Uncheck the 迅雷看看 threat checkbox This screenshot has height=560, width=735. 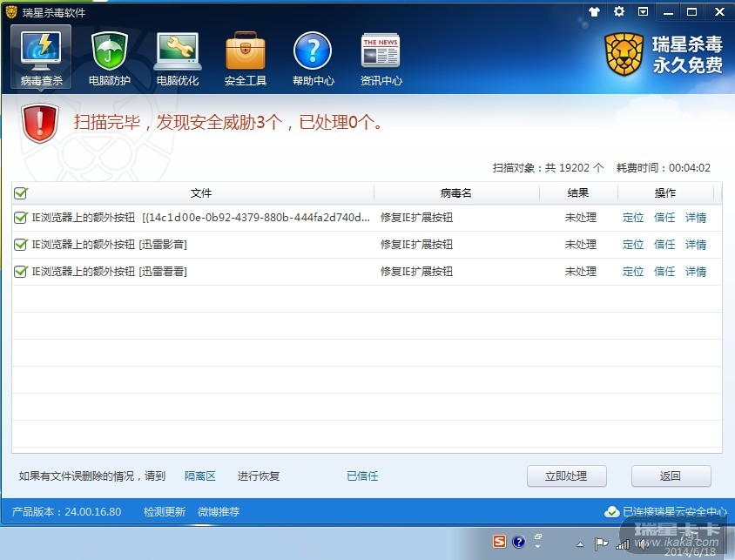pyautogui.click(x=21, y=272)
